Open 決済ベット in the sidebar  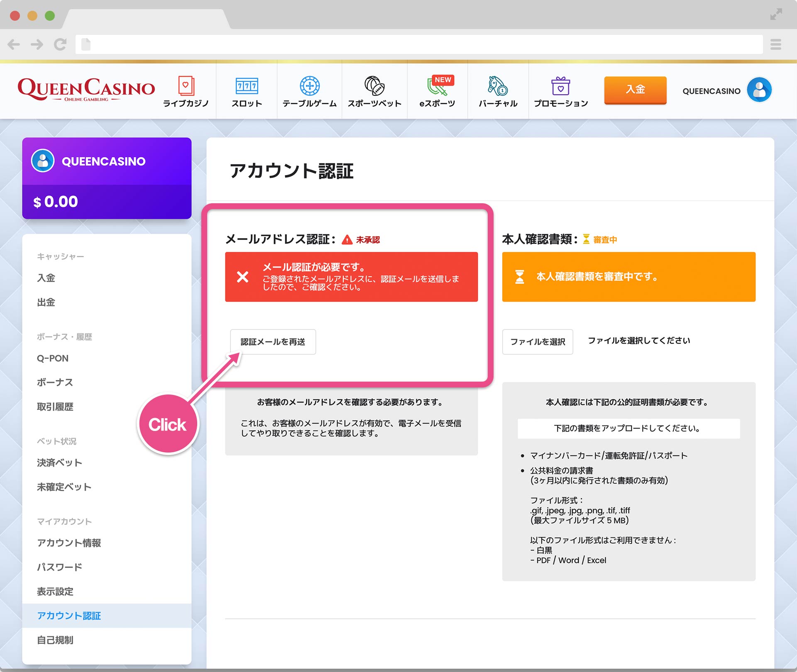[x=59, y=463]
